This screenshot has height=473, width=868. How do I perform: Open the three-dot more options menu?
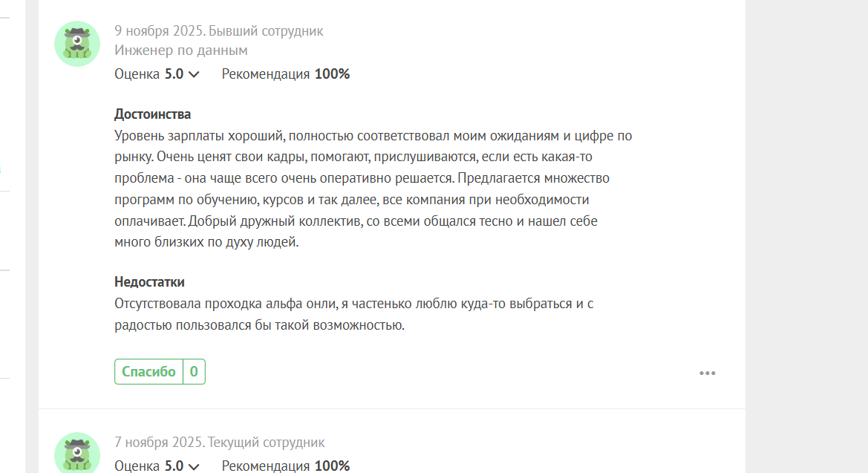707,373
